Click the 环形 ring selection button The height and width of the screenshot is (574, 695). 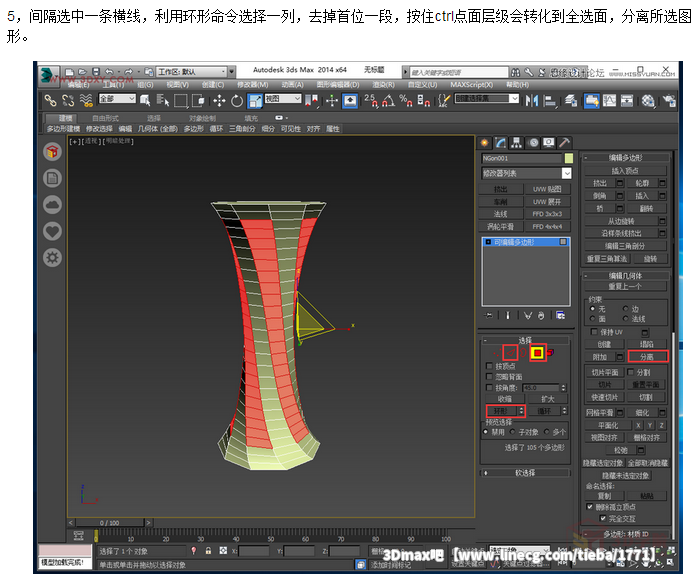tap(501, 411)
